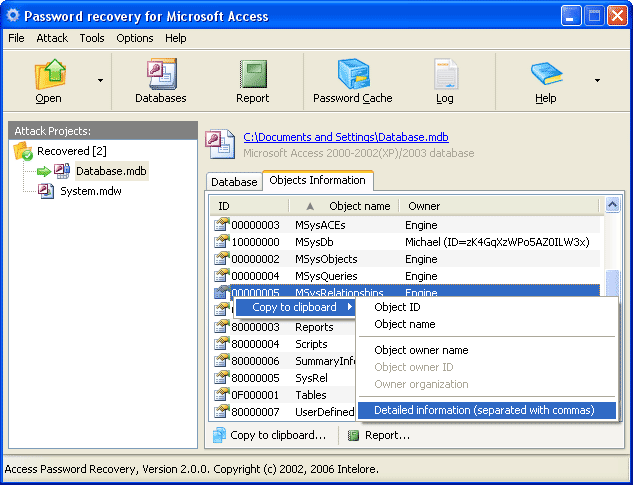Click the icon of row 10000000

click(221, 241)
